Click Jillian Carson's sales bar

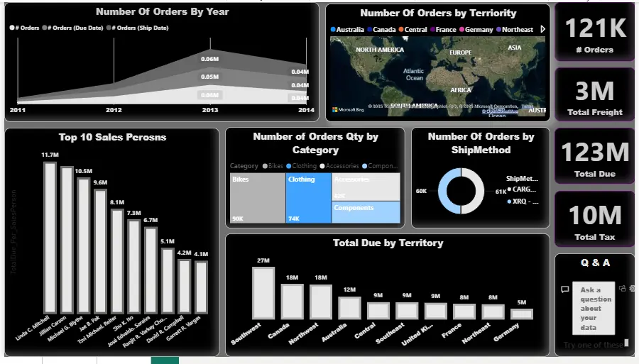[x=67, y=240]
